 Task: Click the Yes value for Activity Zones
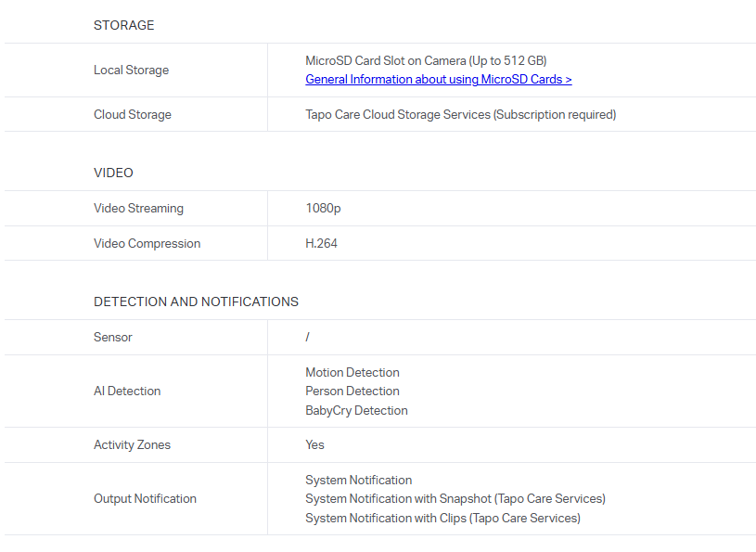point(315,445)
